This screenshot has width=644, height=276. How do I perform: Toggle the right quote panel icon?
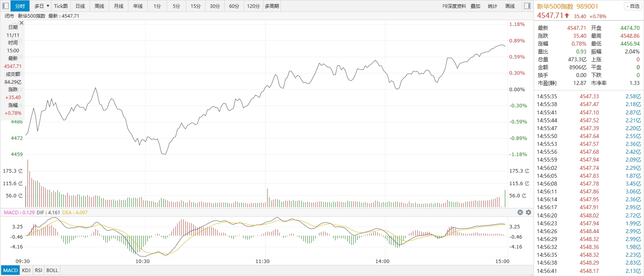(527, 6)
